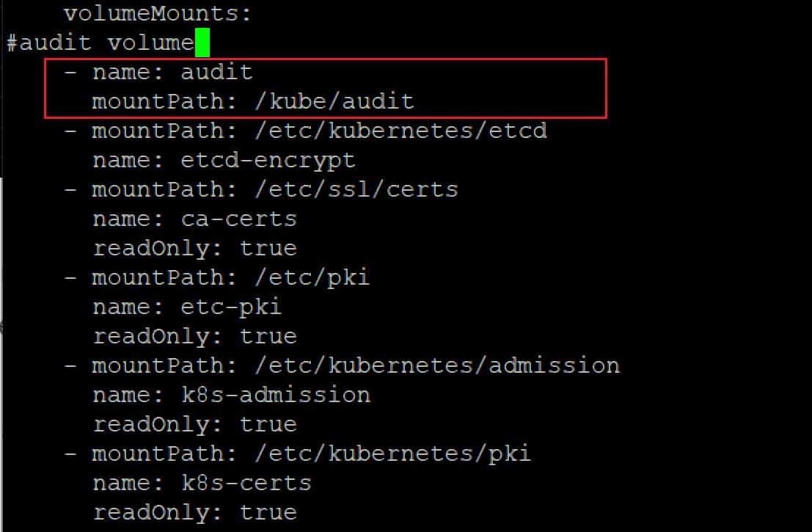Click the /etc/kubernetes/admission path
This screenshot has height=532, width=812.
point(437,365)
